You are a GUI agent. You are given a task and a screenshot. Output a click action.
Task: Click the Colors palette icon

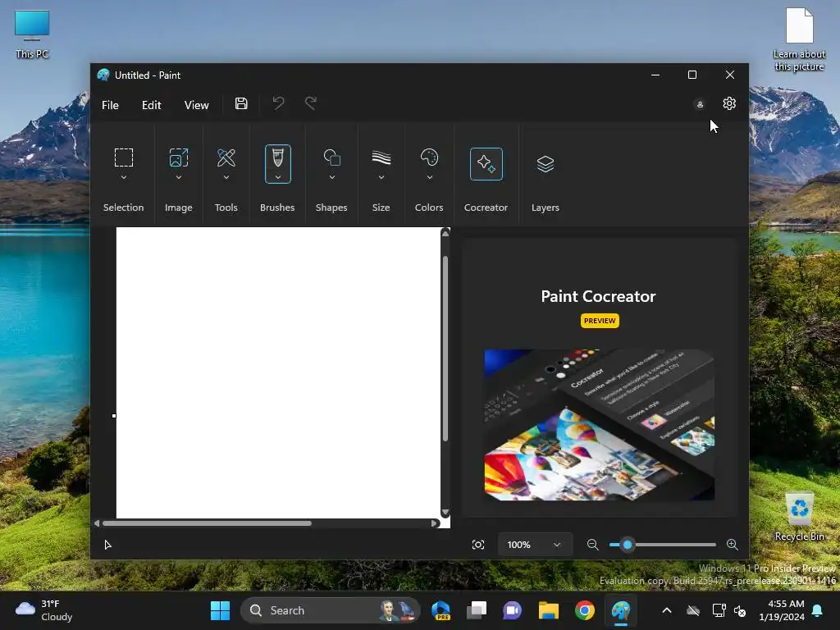[429, 157]
